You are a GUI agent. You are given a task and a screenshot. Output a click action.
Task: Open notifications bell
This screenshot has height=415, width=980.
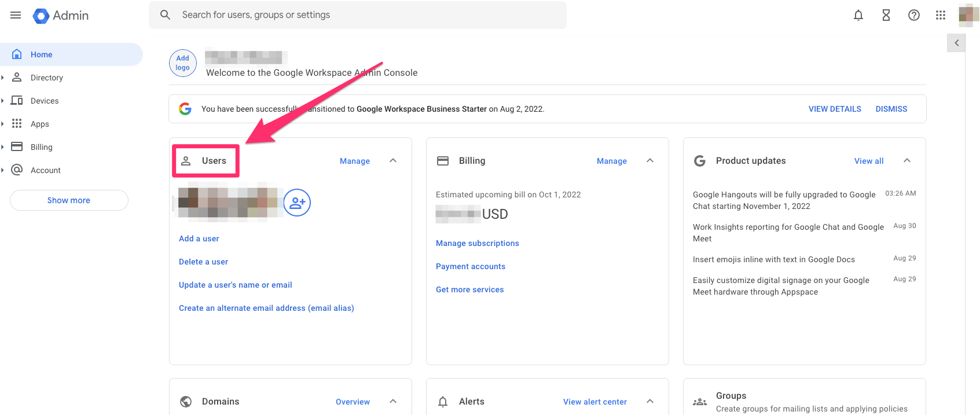point(858,16)
